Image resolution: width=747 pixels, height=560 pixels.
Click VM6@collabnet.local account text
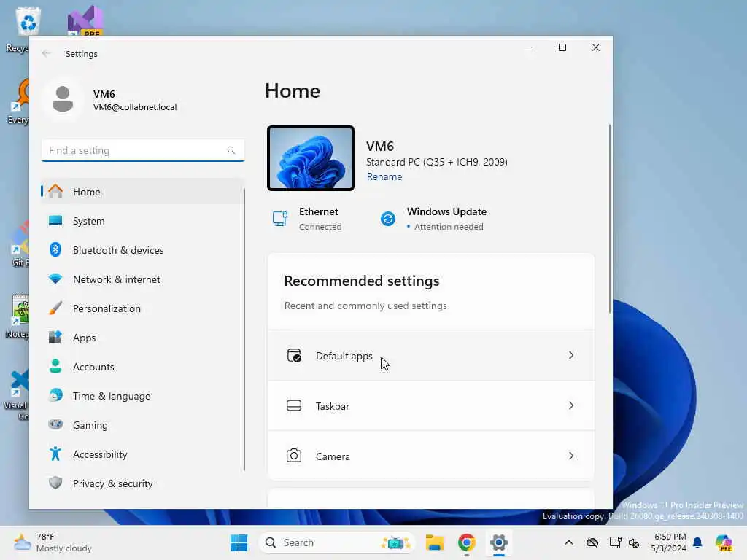coord(135,107)
